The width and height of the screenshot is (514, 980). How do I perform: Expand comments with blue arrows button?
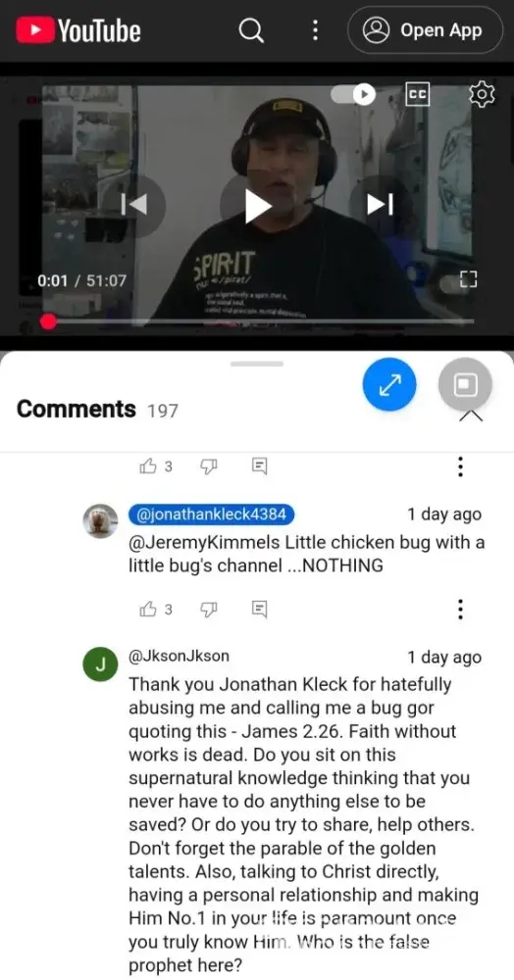click(x=389, y=385)
